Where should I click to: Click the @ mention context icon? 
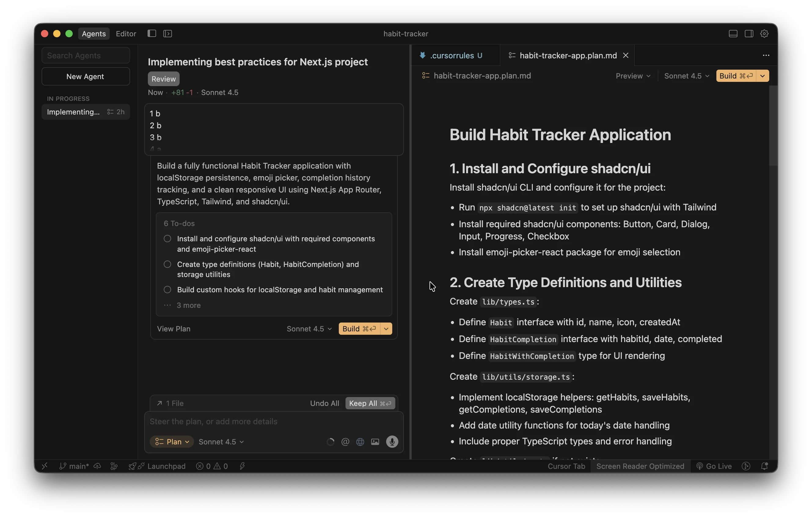coord(345,442)
